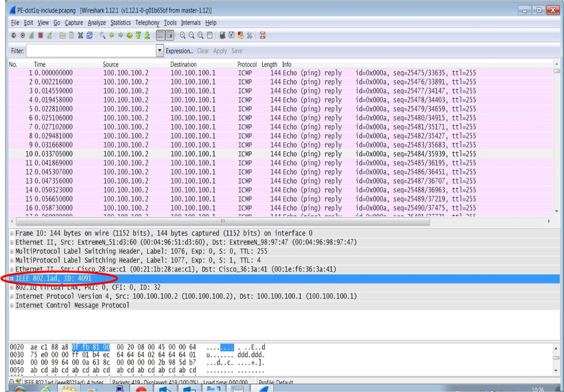Open a capture file (folder icon)
This screenshot has height=392, width=564.
tap(63, 35)
